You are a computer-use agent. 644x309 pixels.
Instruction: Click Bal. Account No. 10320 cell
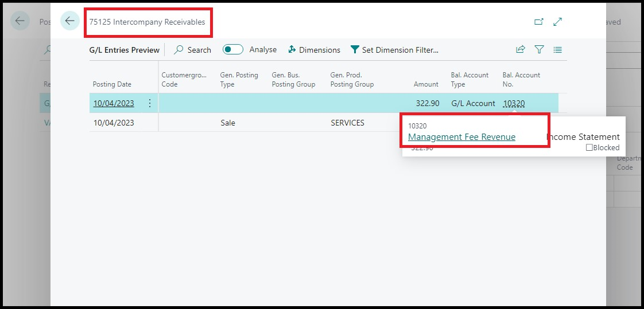tap(514, 103)
